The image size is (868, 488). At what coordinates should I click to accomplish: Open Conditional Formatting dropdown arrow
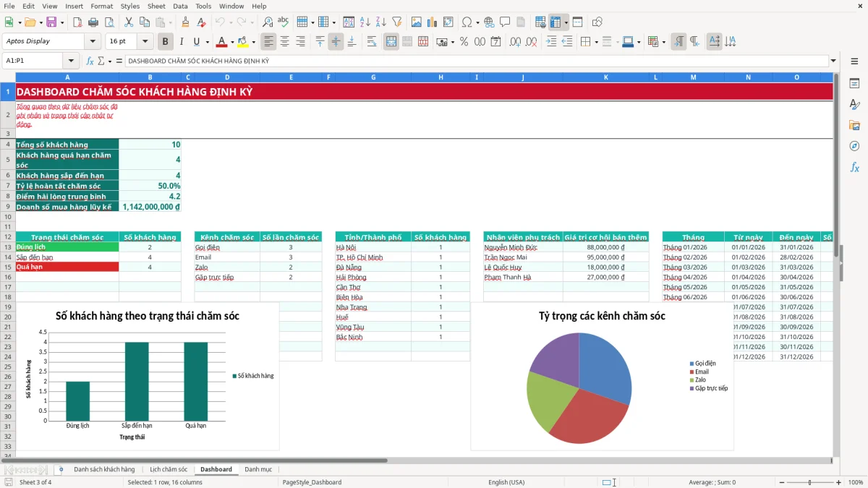(x=663, y=41)
